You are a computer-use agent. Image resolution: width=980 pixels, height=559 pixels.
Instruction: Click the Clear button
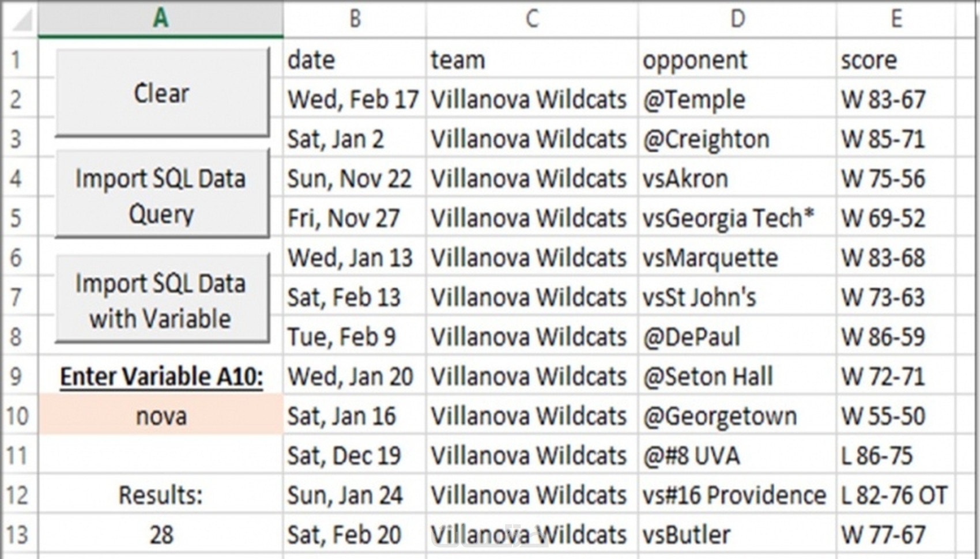pyautogui.click(x=162, y=93)
